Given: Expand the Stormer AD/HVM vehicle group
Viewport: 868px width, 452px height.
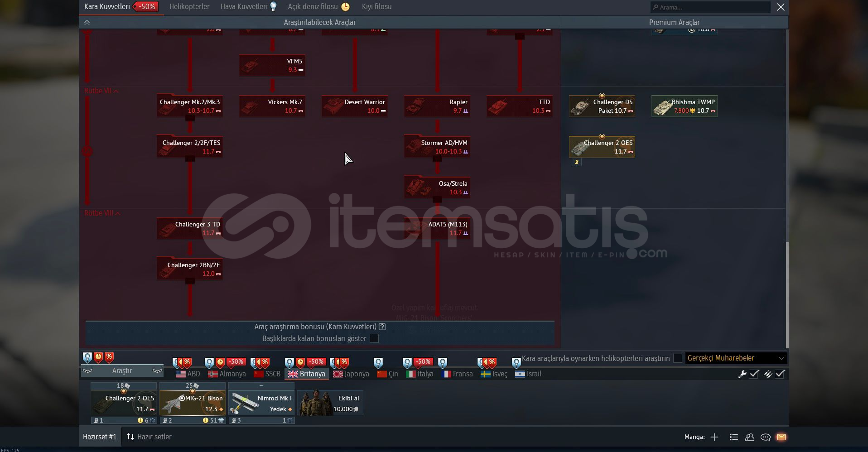Looking at the screenshot, I should (x=437, y=147).
